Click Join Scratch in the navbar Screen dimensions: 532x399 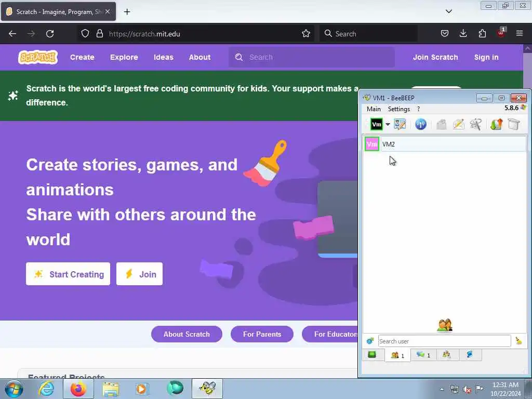435,57
